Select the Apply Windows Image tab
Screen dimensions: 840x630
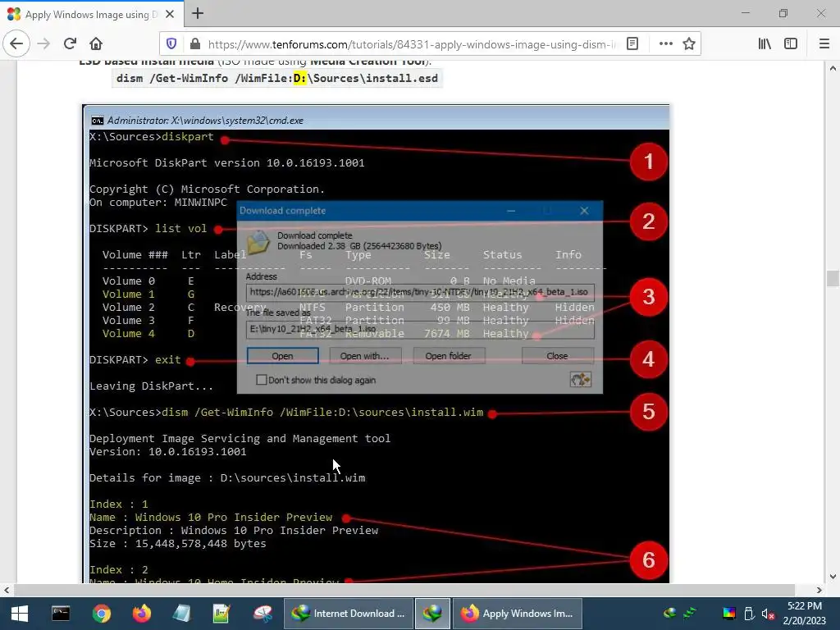[x=92, y=14]
